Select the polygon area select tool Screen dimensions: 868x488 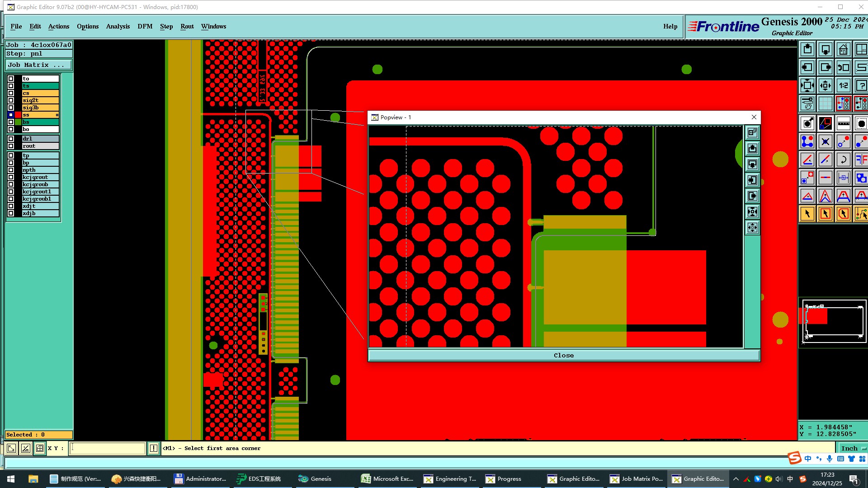point(844,214)
